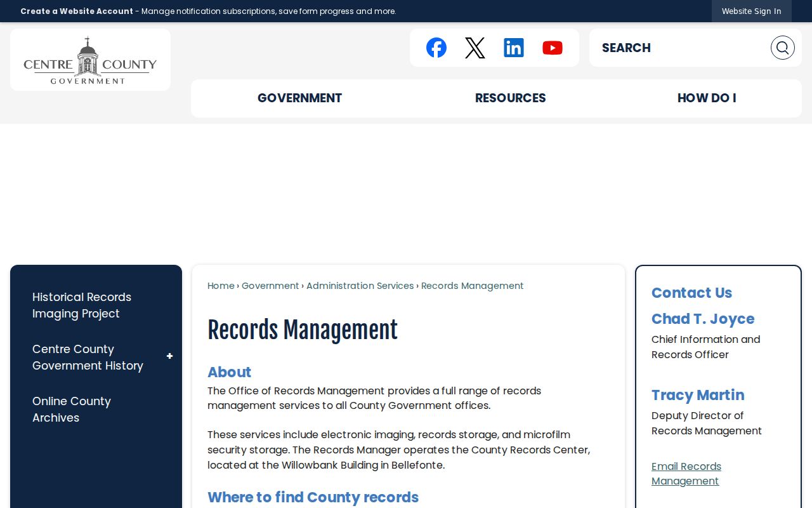The height and width of the screenshot is (508, 812).
Task: Click the name Chad T. Joyce
Action: point(703,319)
